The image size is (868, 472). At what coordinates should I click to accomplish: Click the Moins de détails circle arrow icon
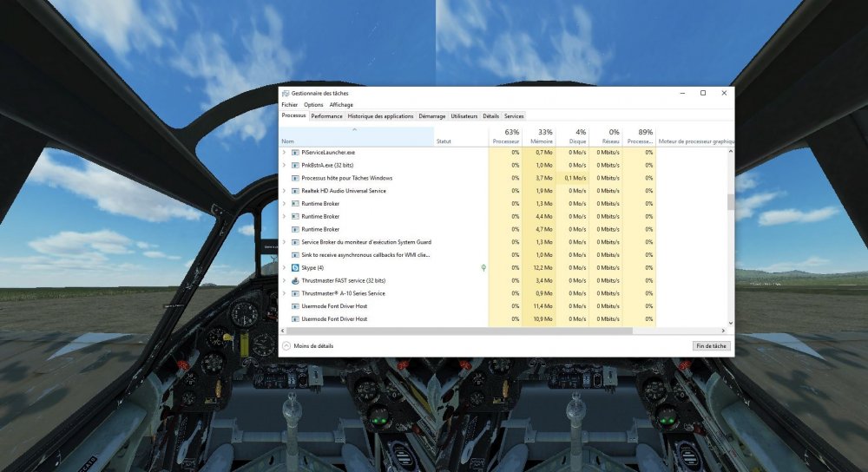pyautogui.click(x=286, y=346)
